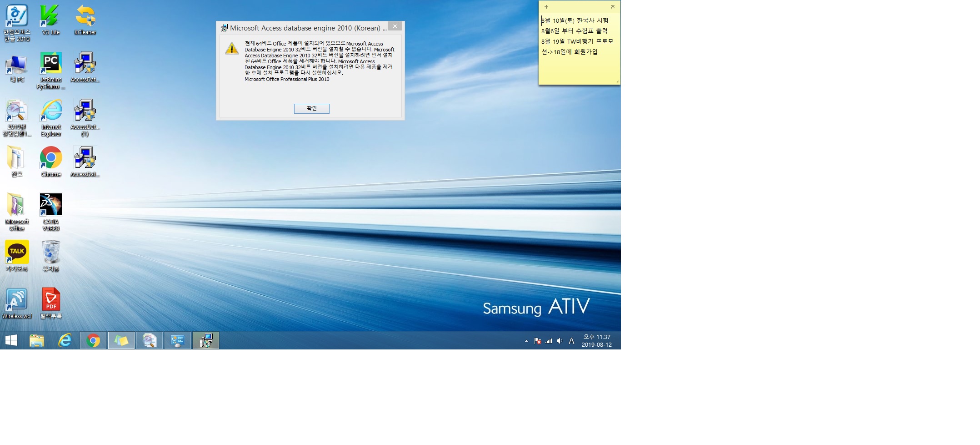
Task: Open File Explorer from the taskbar
Action: tap(37, 340)
